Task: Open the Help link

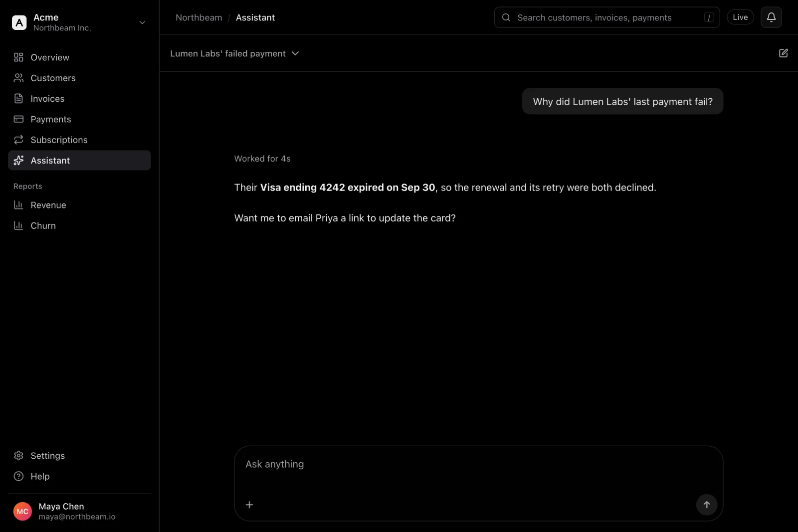Action: [x=79, y=476]
